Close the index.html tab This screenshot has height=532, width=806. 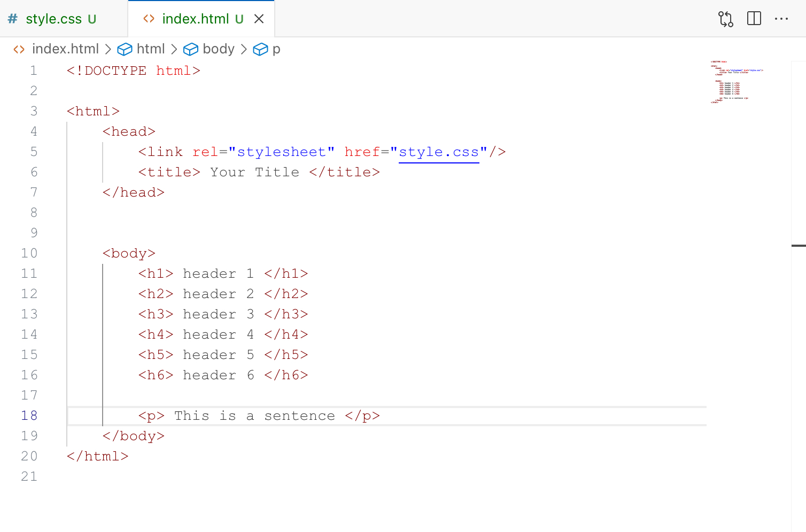259,19
